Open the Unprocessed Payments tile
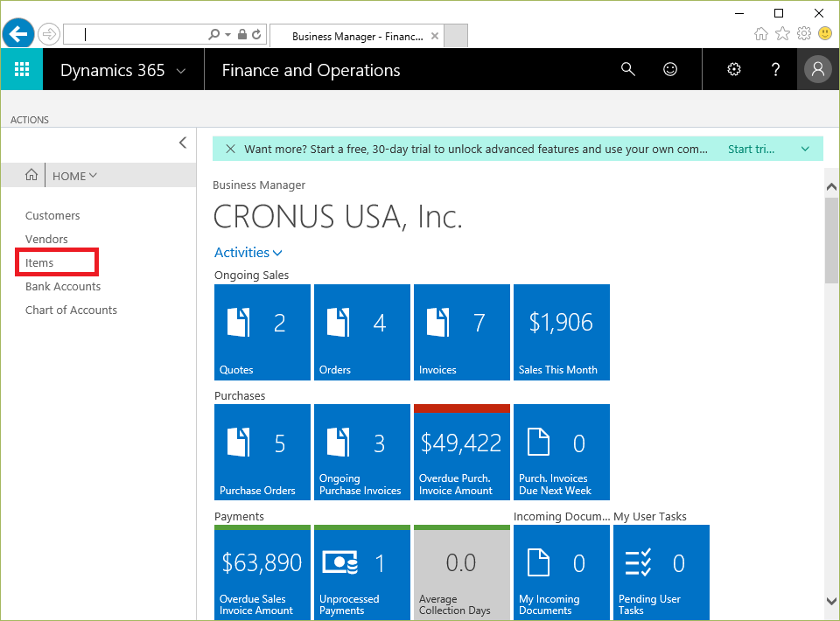This screenshot has width=840, height=621. coord(361,572)
